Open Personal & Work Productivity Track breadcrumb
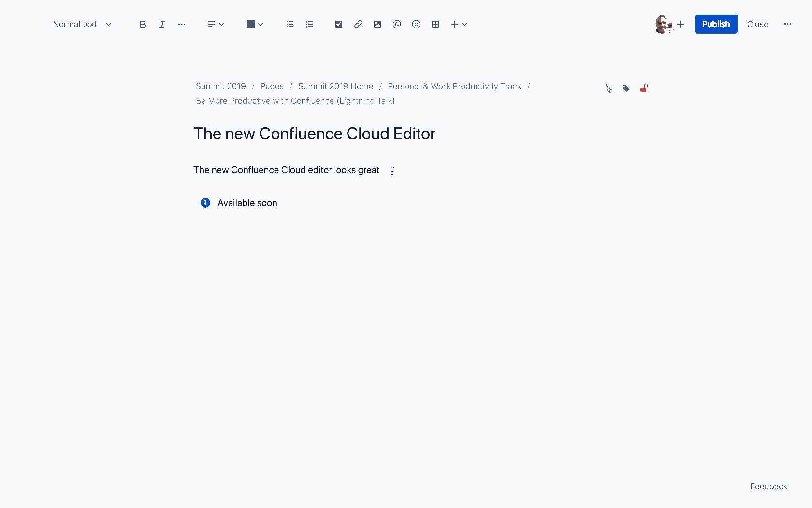Image resolution: width=812 pixels, height=508 pixels. tap(454, 86)
